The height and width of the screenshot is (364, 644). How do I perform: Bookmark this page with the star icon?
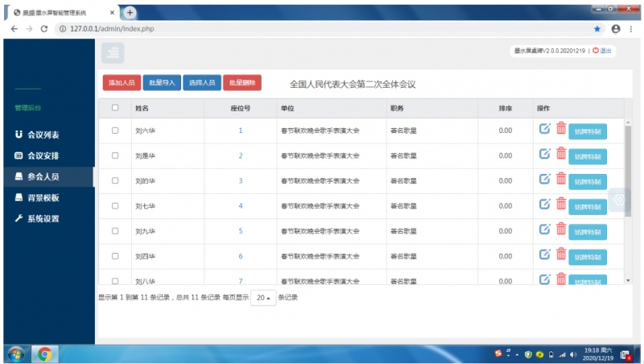tap(597, 28)
